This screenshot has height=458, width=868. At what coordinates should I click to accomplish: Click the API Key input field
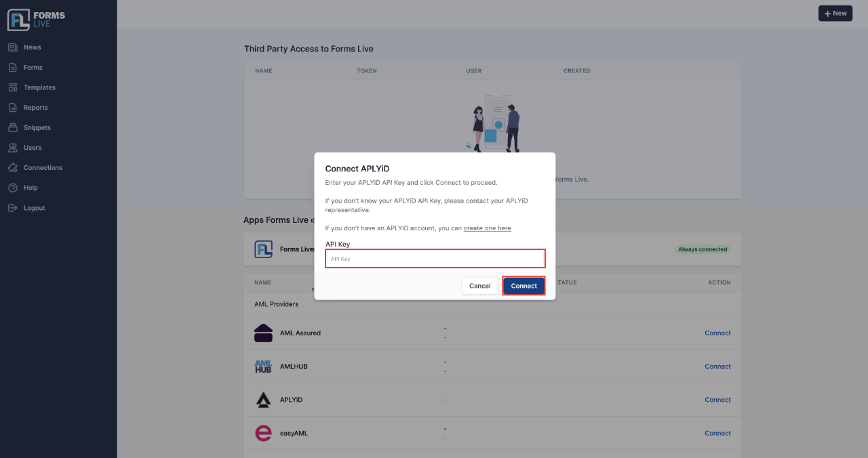[x=435, y=259]
